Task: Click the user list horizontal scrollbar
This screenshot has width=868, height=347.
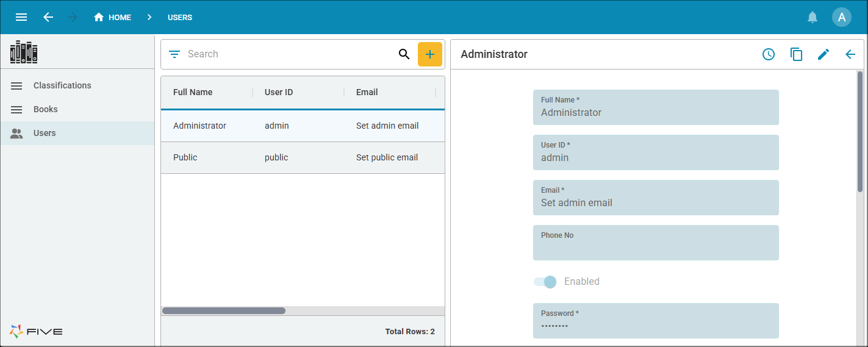Action: 224,311
